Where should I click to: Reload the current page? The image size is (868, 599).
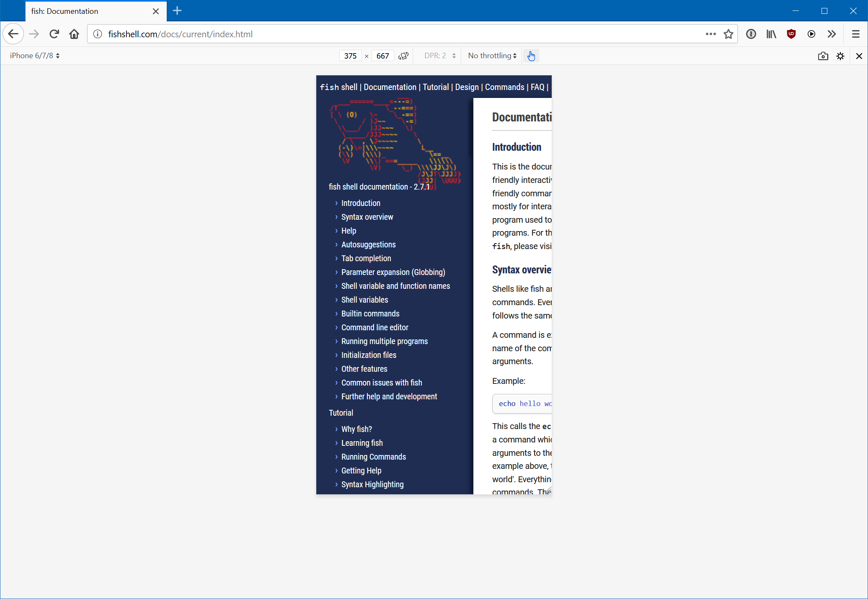[54, 34]
